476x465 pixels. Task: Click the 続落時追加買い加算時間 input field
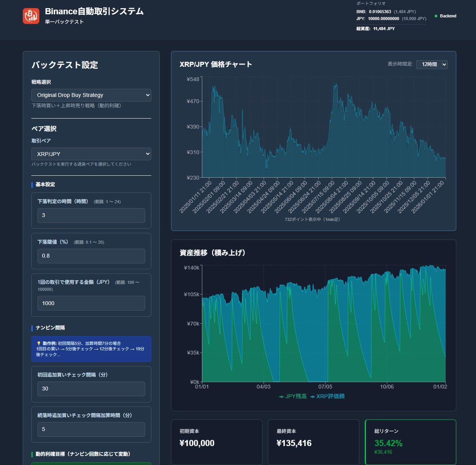point(91,429)
